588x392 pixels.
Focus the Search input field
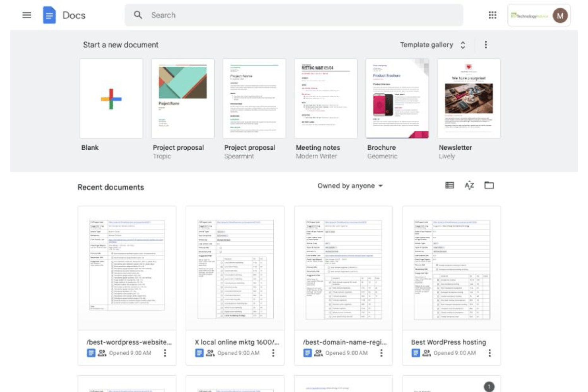294,15
